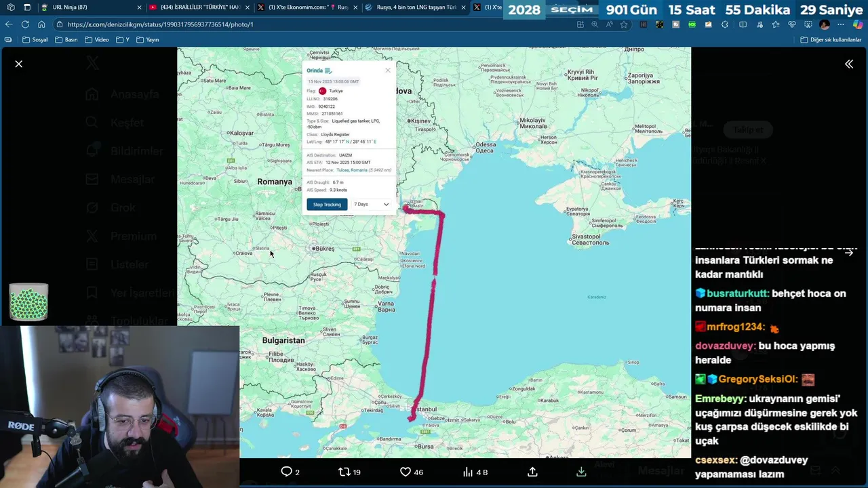Open the Video bookmarks folder
The width and height of the screenshot is (868, 488).
96,40
